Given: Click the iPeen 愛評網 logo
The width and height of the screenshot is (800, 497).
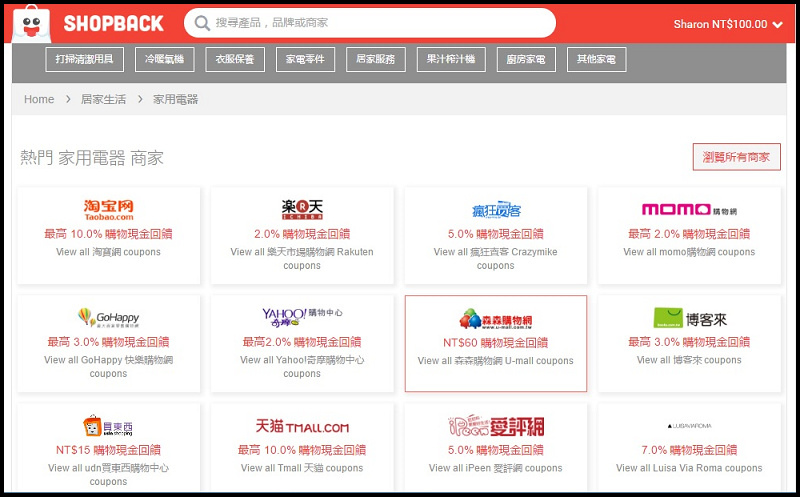Looking at the screenshot, I should tap(496, 426).
